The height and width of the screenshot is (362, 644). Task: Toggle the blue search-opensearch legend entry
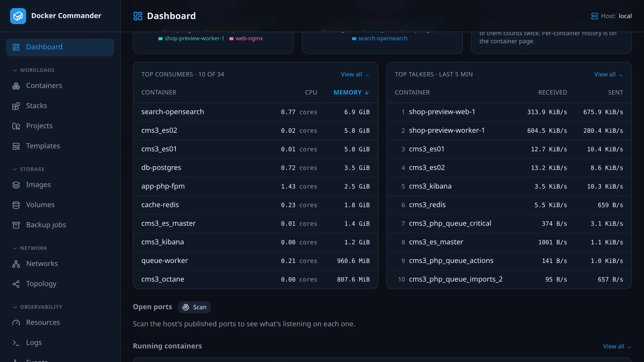tap(380, 38)
